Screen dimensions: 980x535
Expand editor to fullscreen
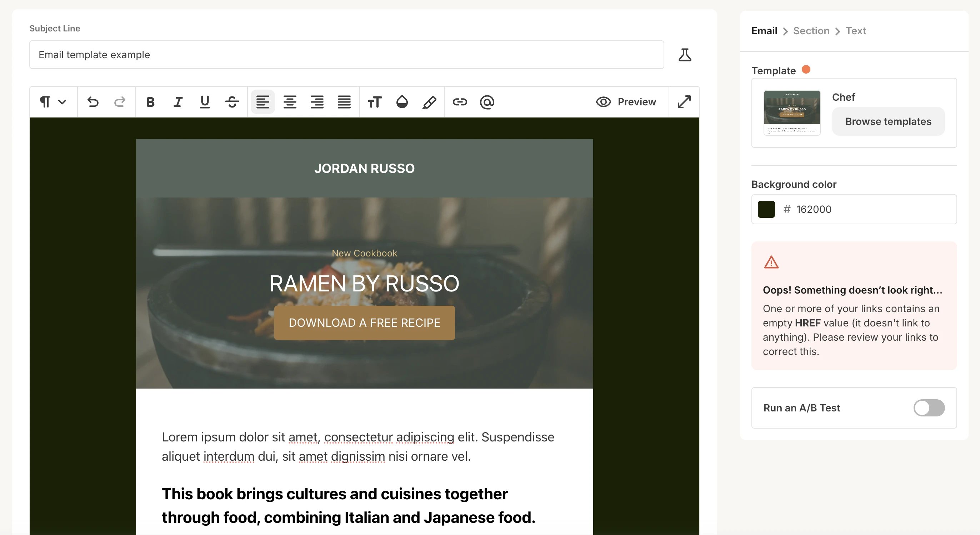(684, 102)
